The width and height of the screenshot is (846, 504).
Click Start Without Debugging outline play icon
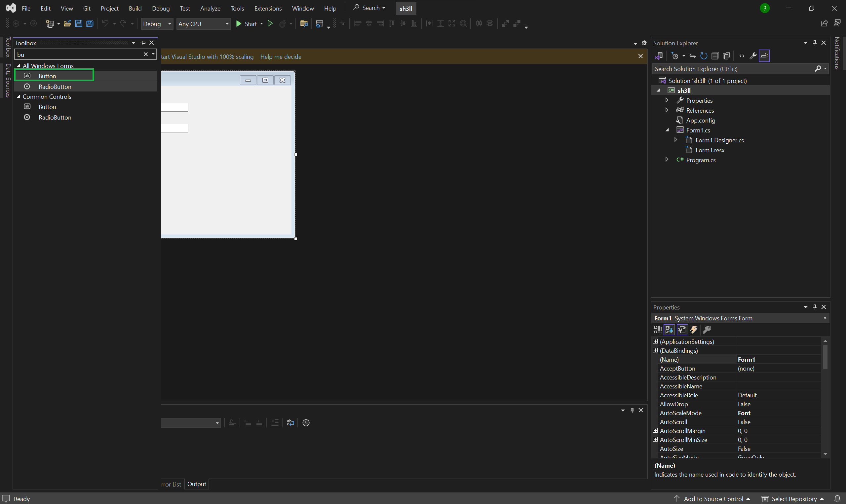point(270,24)
